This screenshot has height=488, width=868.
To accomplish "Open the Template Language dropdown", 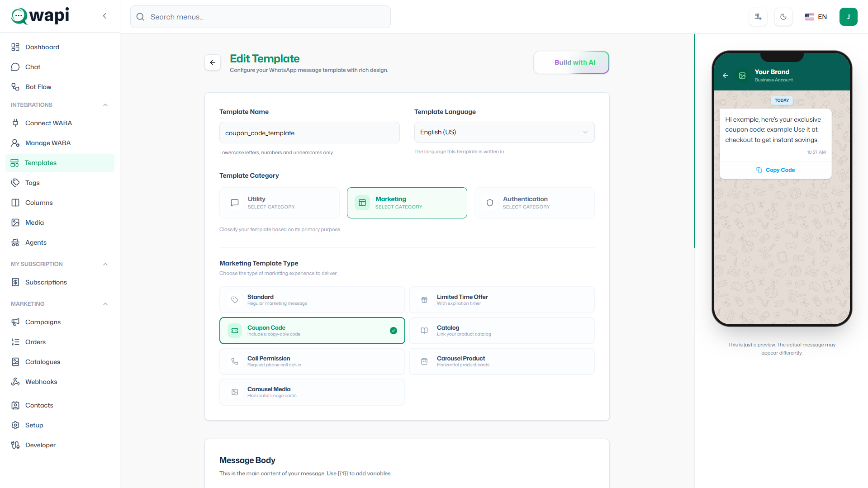I will point(504,133).
